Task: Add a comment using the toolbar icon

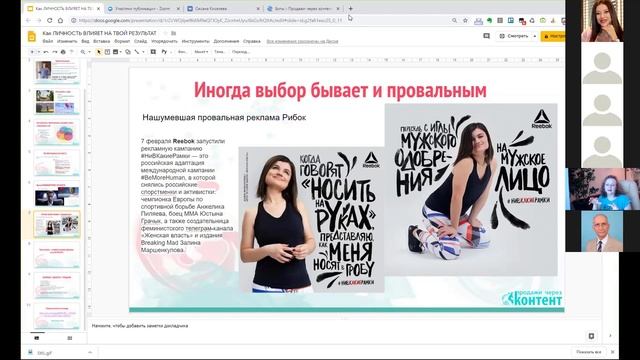Action: 153,52
